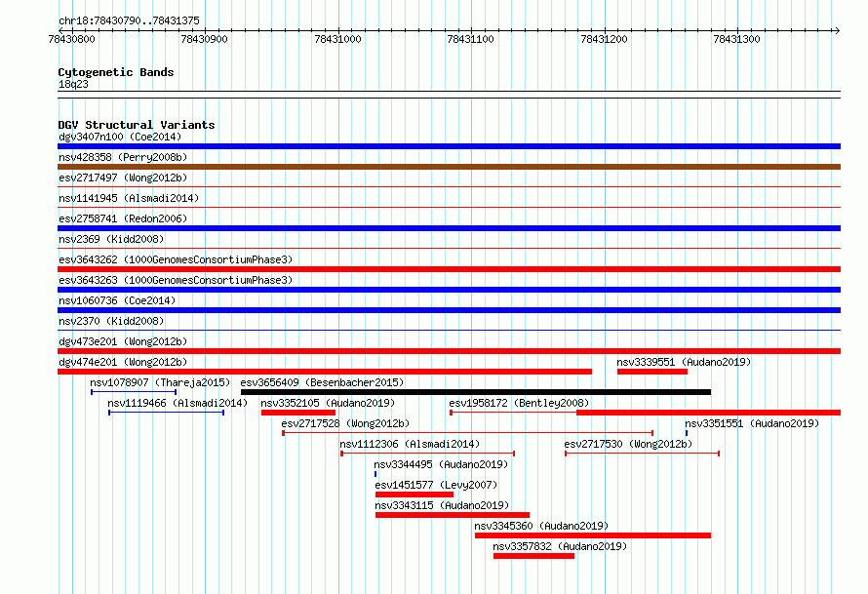Click the red nsv3352105 variant bar
868x594 pixels.
[x=298, y=413]
